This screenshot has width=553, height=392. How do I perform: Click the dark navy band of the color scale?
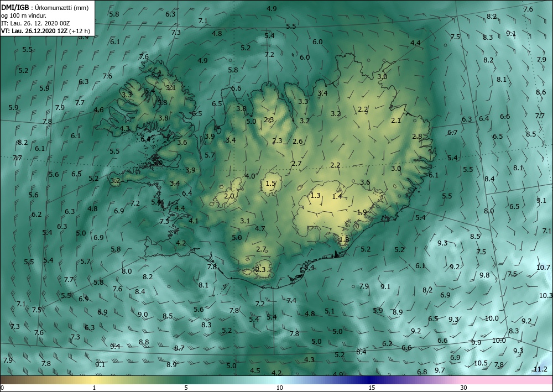click(x=368, y=380)
